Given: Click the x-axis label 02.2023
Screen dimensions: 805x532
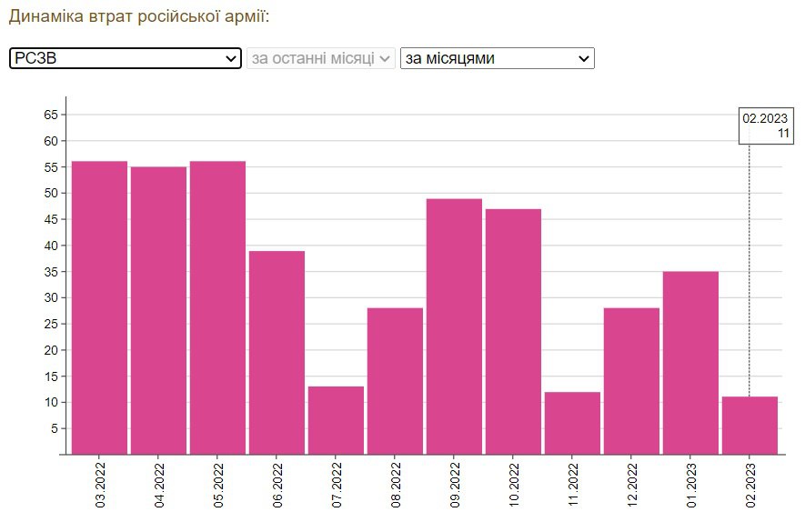Looking at the screenshot, I should (x=750, y=486).
